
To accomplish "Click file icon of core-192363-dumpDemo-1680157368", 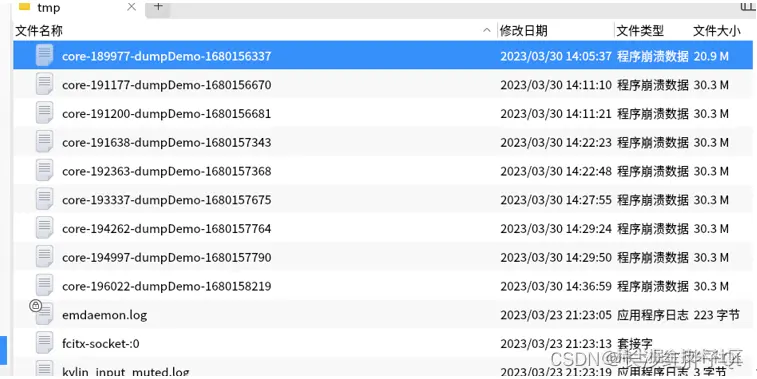I will click(x=44, y=170).
